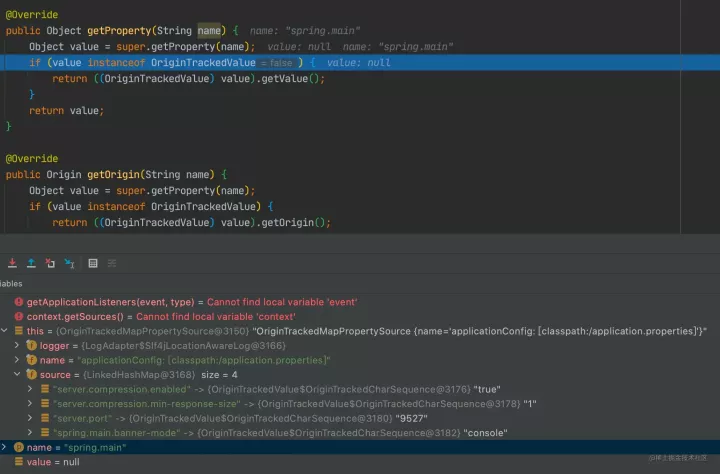Image resolution: width=720 pixels, height=474 pixels.
Task: Click the field icon beside logger
Action: 32,345
